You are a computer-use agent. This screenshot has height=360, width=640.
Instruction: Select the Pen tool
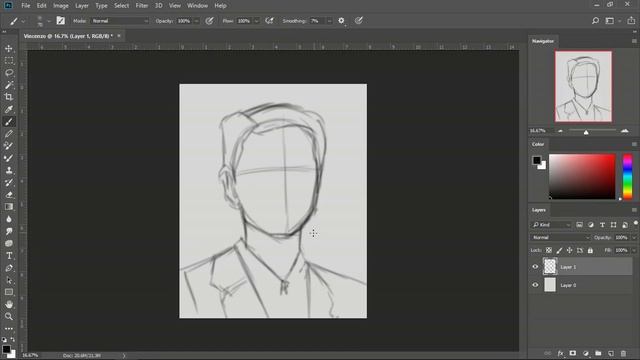tap(9, 268)
